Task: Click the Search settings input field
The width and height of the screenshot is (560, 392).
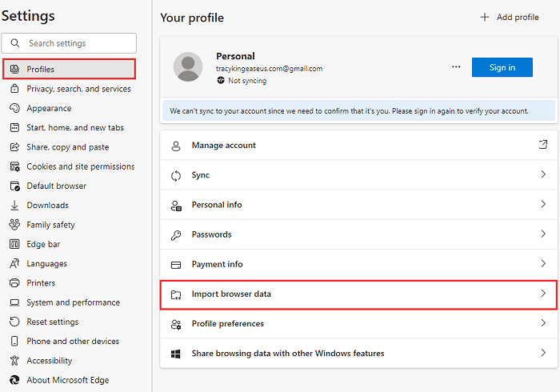Action: pyautogui.click(x=76, y=43)
